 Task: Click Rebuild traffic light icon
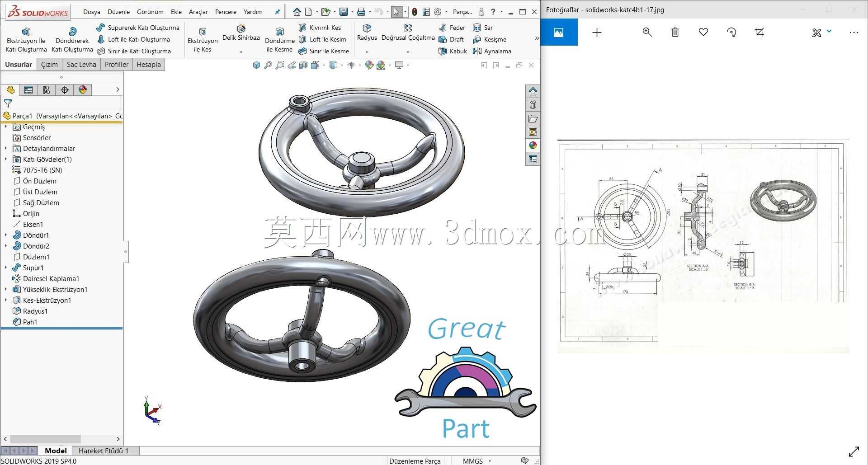point(415,12)
